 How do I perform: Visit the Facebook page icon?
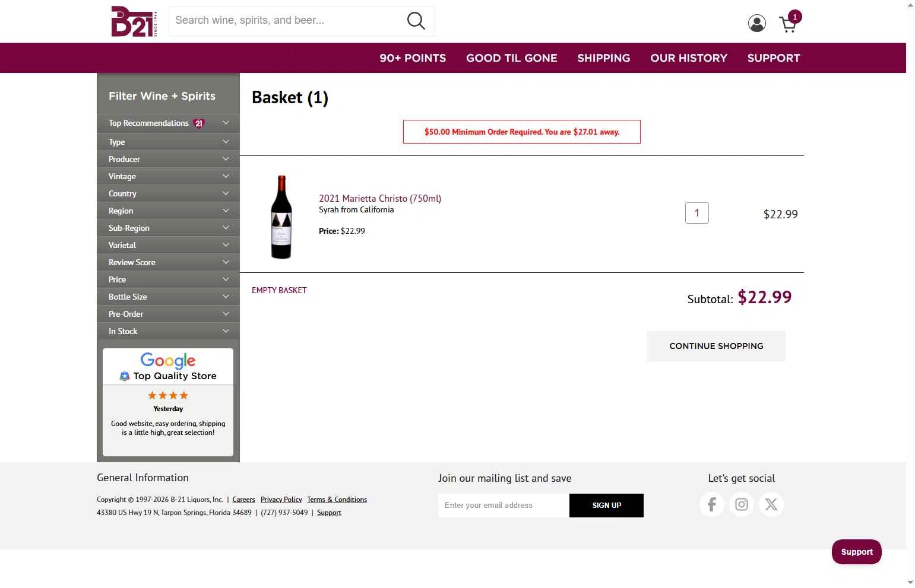coord(712,504)
